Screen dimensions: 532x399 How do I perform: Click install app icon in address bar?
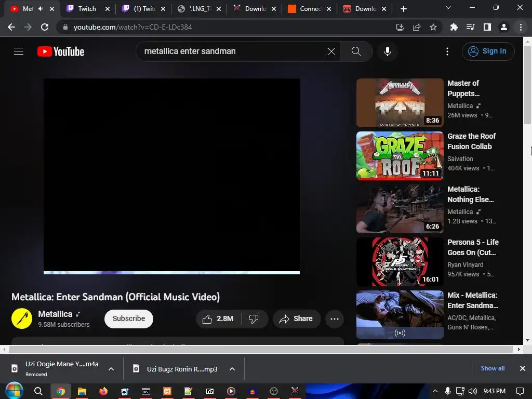(x=400, y=27)
